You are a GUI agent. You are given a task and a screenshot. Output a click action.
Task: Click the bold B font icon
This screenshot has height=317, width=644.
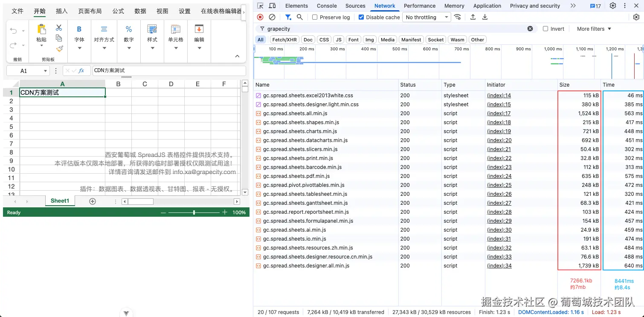(x=79, y=29)
